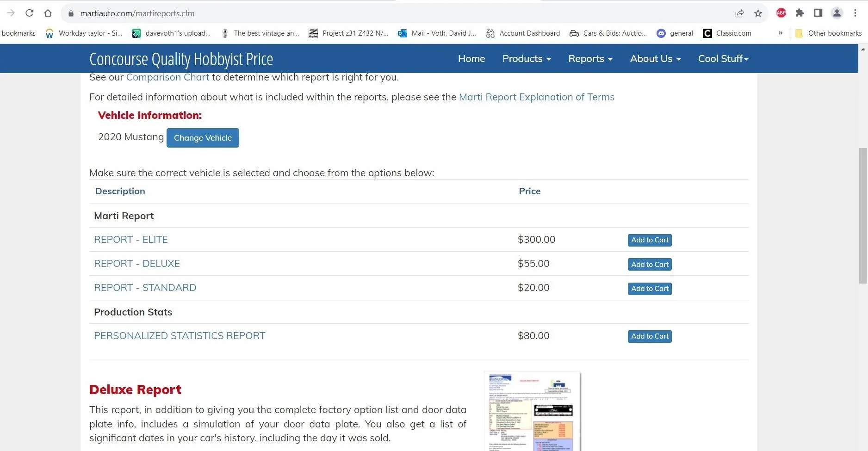The image size is (868, 451).
Task: Add the $80.00 statistics report to cart
Action: click(x=650, y=336)
